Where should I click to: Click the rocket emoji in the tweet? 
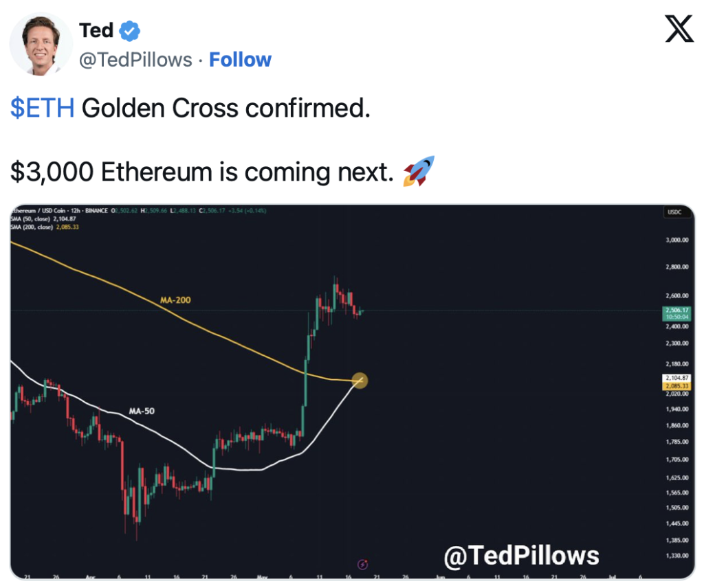(419, 171)
